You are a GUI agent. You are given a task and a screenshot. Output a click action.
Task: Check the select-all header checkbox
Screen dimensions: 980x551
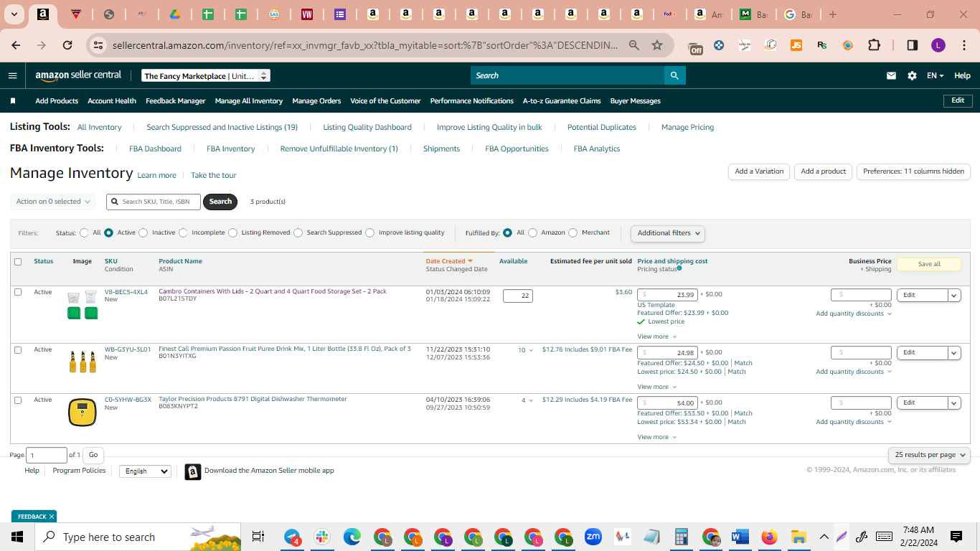[18, 262]
